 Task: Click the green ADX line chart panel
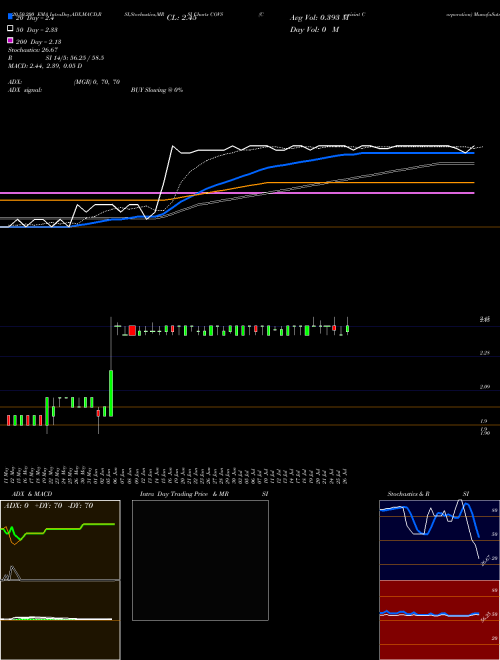click(x=60, y=540)
